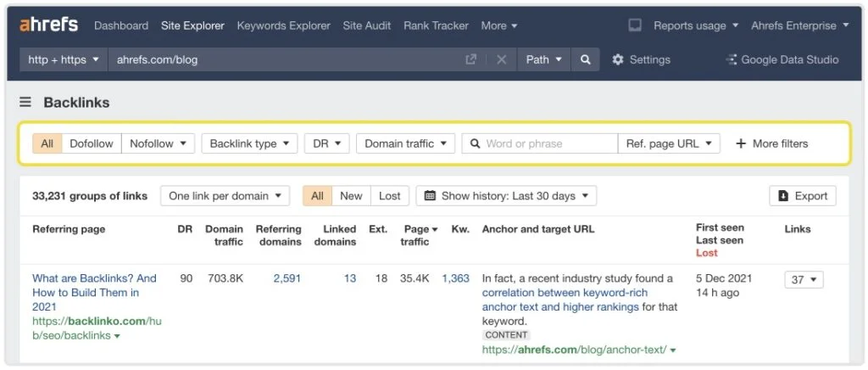This screenshot has height=370, width=868.
Task: Expand the 37 links dropdown
Action: 804,280
